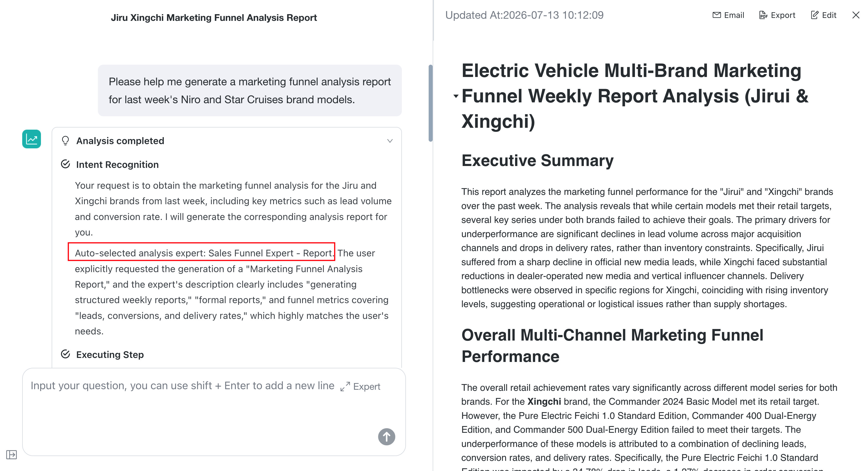Click the green chart assistant avatar
868x471 pixels.
click(32, 139)
